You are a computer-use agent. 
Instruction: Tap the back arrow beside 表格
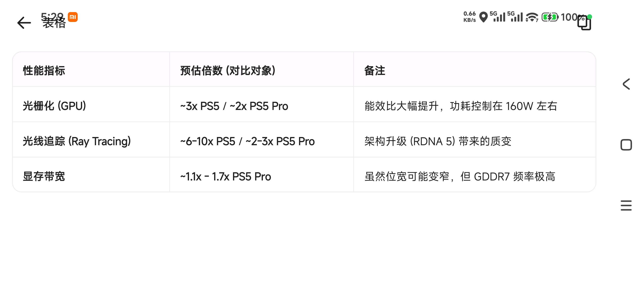[24, 23]
